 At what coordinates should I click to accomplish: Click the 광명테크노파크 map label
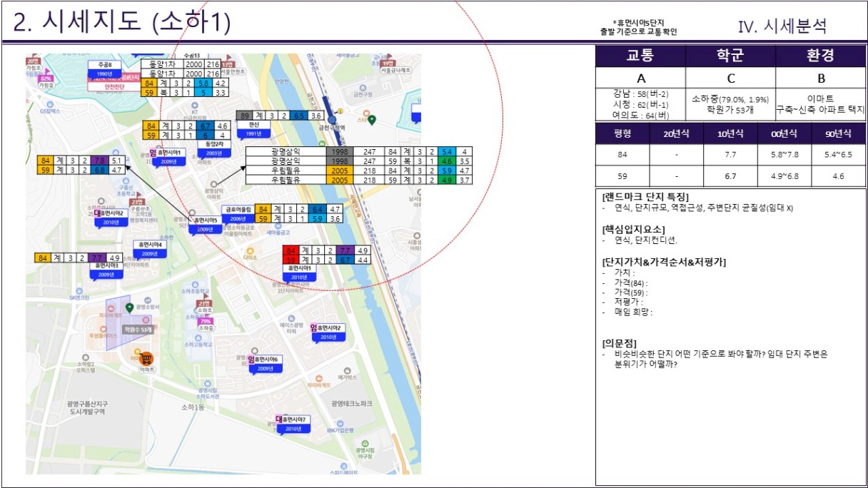coord(351,404)
